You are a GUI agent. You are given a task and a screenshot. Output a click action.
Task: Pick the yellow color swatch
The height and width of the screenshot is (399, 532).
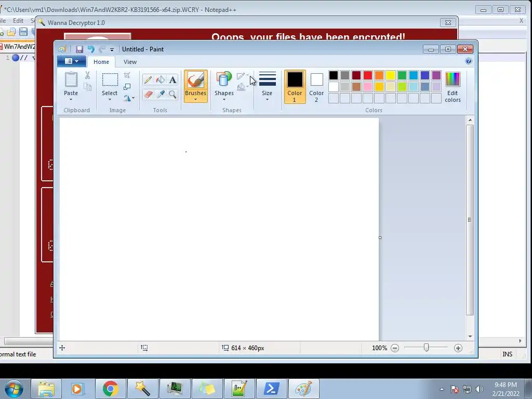point(391,75)
